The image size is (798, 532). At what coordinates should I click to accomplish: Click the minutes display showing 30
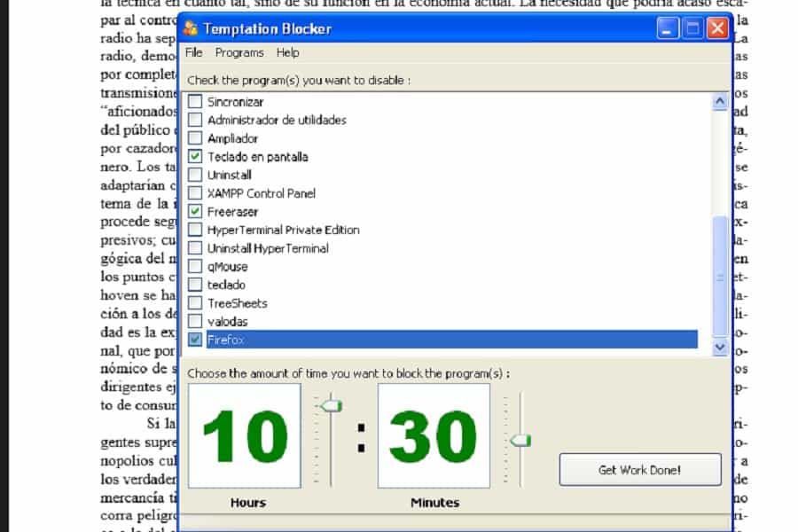pos(434,435)
